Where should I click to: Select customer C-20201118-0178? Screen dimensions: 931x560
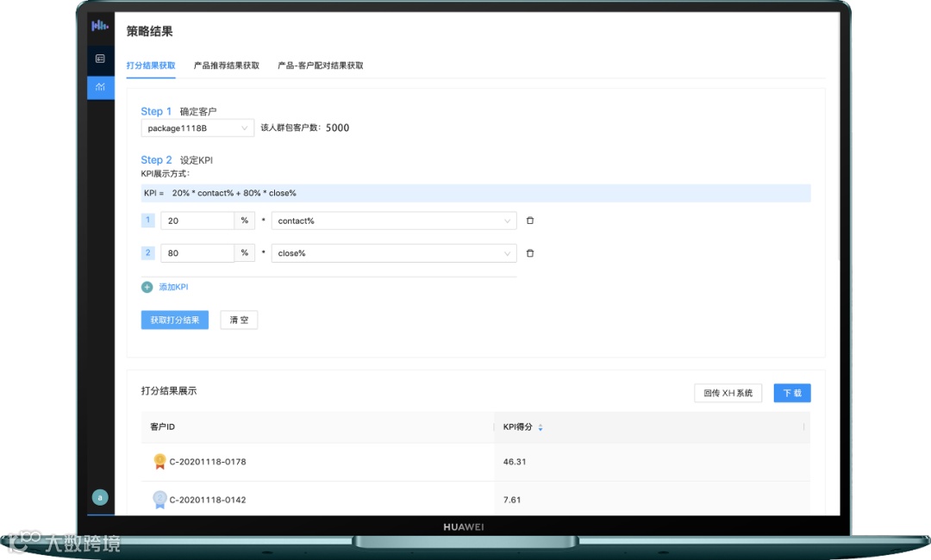click(x=208, y=462)
